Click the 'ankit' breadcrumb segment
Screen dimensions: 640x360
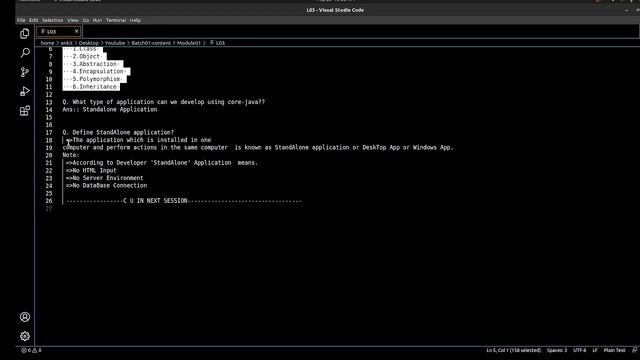click(x=67, y=43)
